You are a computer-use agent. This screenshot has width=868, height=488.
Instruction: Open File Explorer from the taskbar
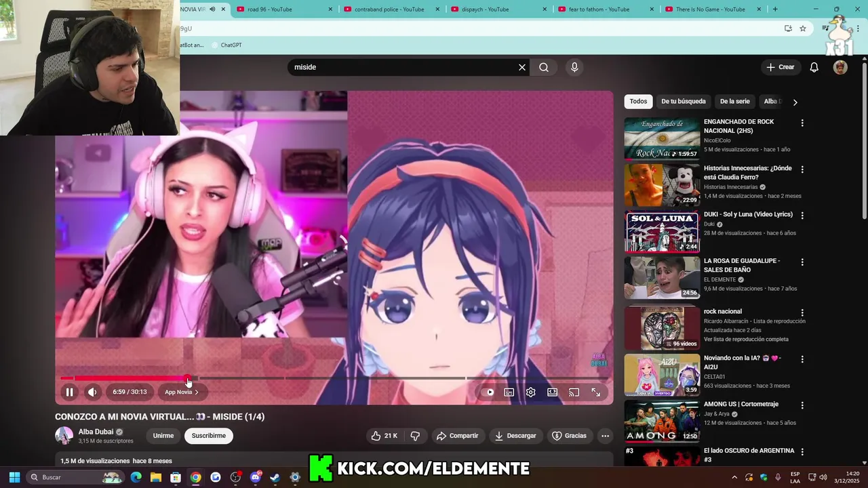tap(155, 477)
